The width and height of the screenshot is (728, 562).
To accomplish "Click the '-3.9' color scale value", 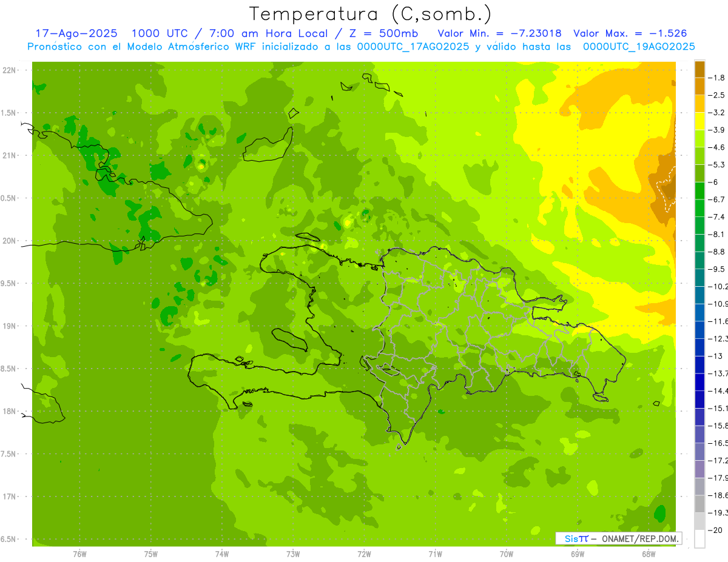I will 717,130.
